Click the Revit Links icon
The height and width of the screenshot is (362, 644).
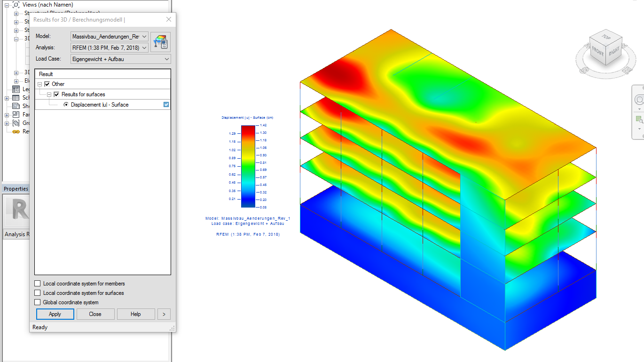click(16, 131)
